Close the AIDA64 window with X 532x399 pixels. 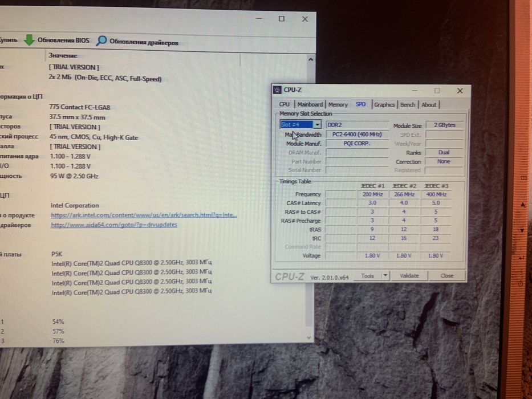(304, 19)
